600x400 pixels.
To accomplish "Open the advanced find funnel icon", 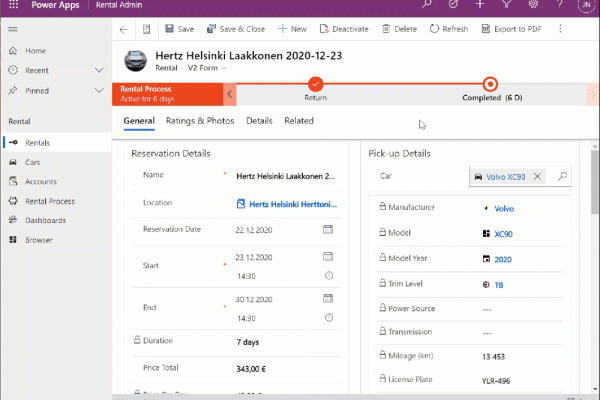I will pyautogui.click(x=506, y=5).
